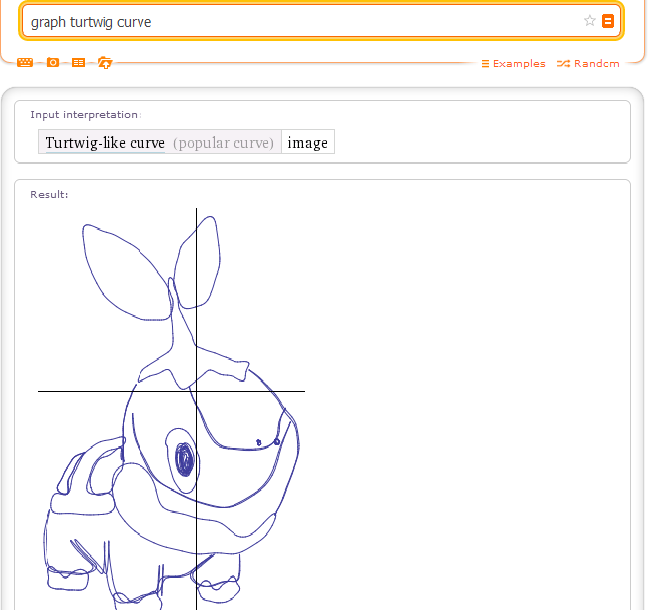The width and height of the screenshot is (655, 610).
Task: Click the 'Input interpretation' pod heading
Action: [85, 115]
